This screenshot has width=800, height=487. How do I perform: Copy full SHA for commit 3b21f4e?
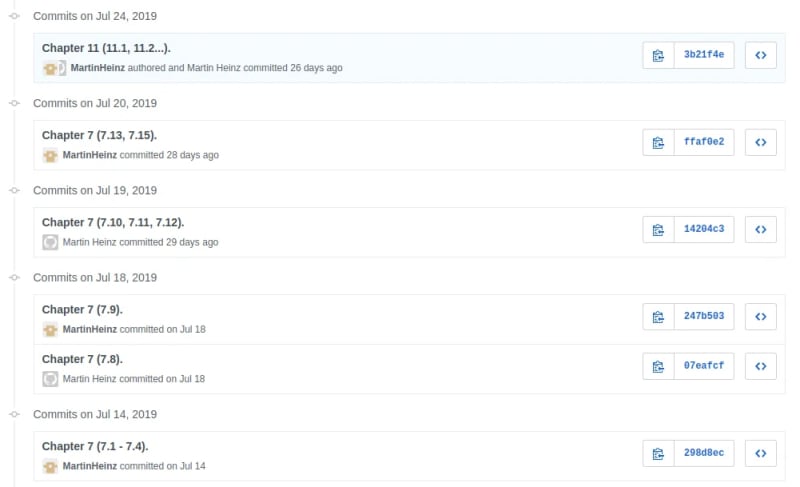[658, 56]
